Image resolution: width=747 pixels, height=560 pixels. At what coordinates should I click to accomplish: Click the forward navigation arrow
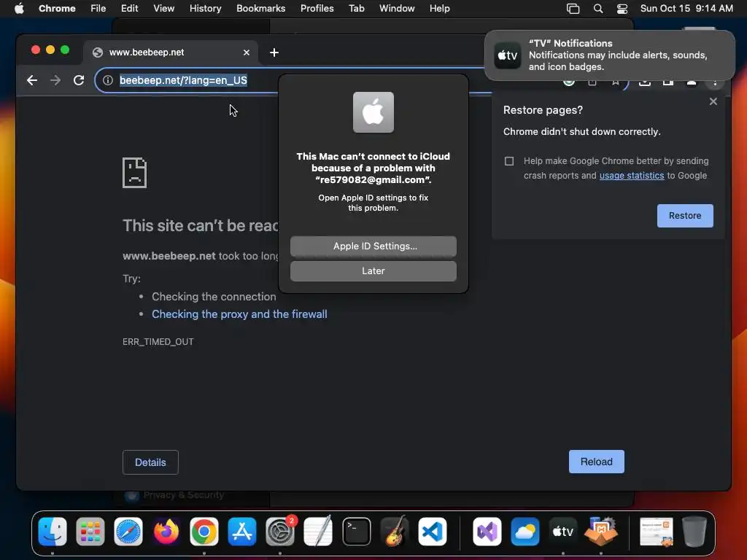click(55, 80)
